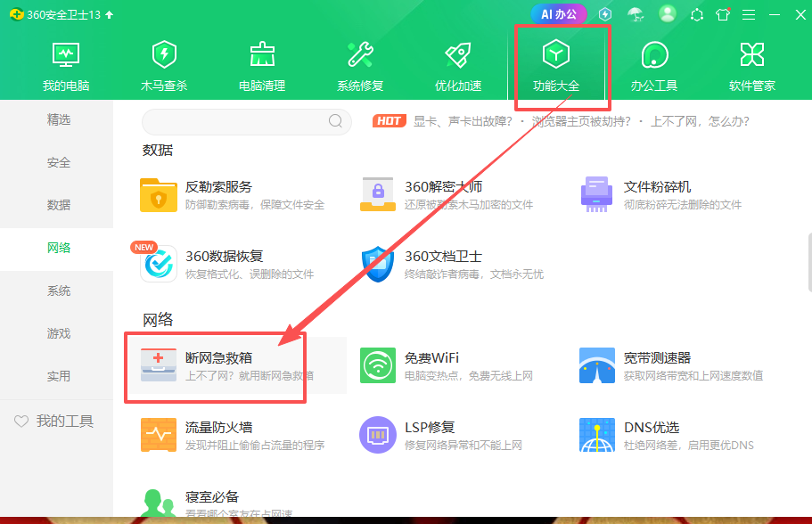
Task: Open 360数据恢复 data recovery
Action: (x=224, y=264)
